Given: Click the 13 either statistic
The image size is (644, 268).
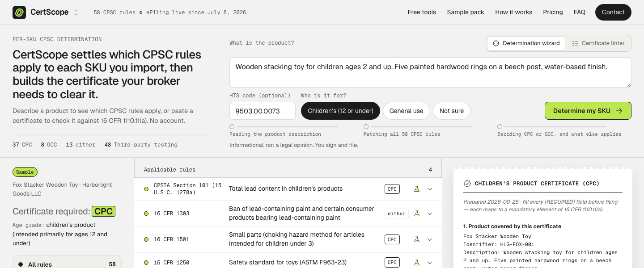Looking at the screenshot, I should pyautogui.click(x=80, y=145).
